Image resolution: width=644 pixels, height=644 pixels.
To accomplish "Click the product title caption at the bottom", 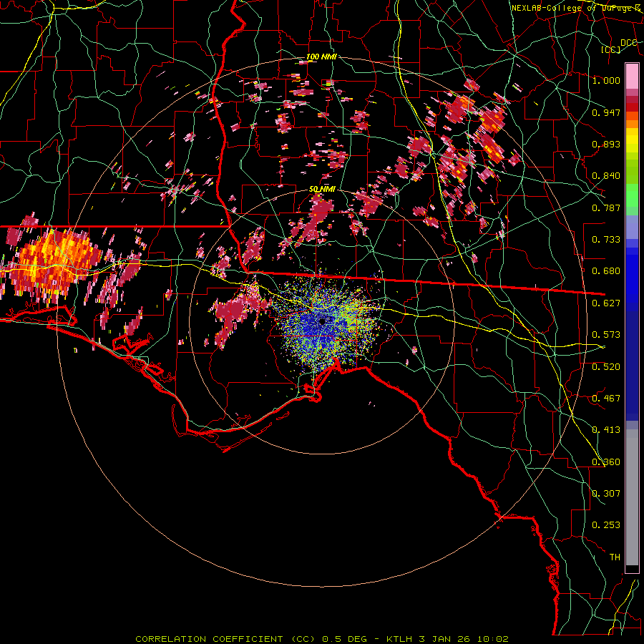I will pyautogui.click(x=322, y=639).
